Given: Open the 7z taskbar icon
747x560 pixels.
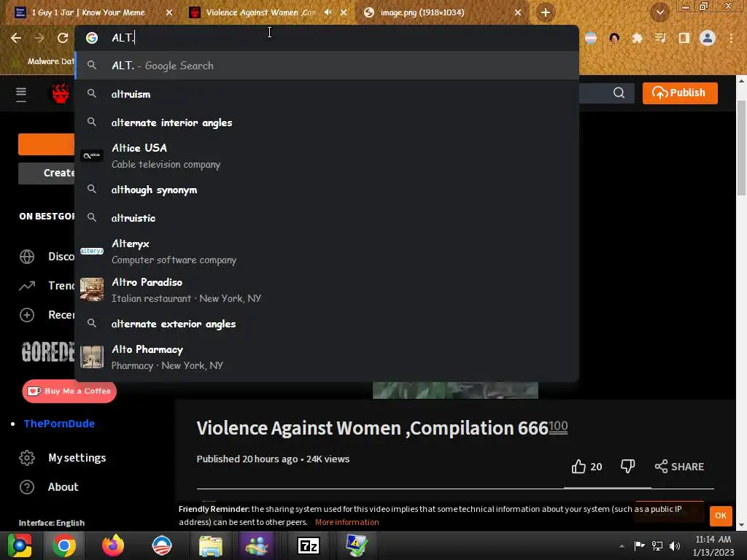Looking at the screenshot, I should [x=309, y=545].
